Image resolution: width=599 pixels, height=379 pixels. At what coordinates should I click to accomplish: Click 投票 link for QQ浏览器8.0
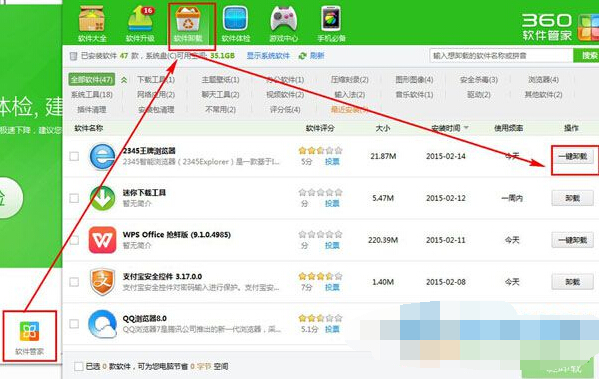click(x=332, y=329)
